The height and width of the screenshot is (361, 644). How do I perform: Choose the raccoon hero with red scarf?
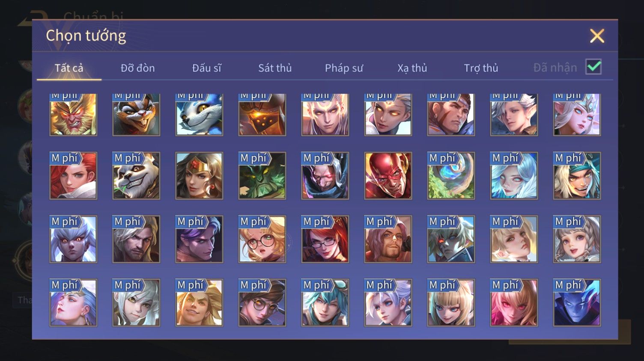[x=136, y=115]
